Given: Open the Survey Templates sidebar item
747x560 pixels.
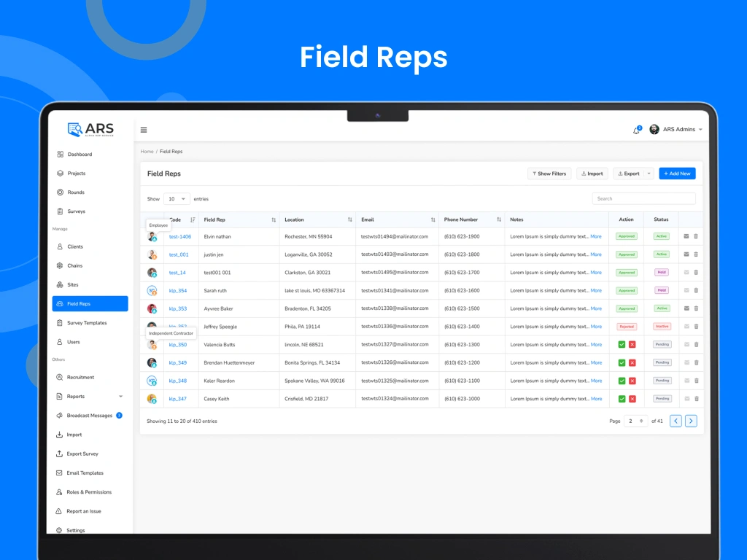Looking at the screenshot, I should pyautogui.click(x=86, y=323).
